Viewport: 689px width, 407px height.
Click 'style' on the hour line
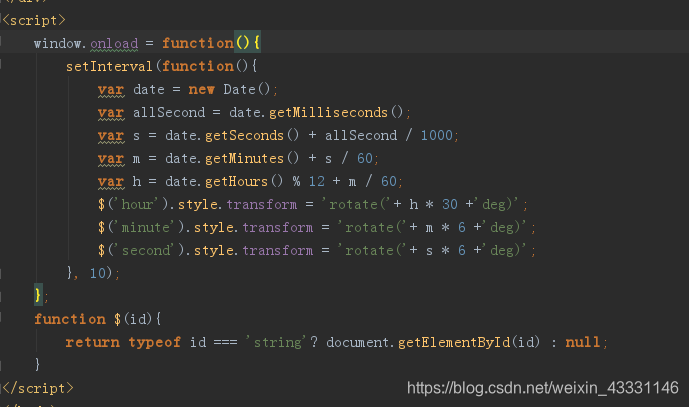pyautogui.click(x=198, y=204)
